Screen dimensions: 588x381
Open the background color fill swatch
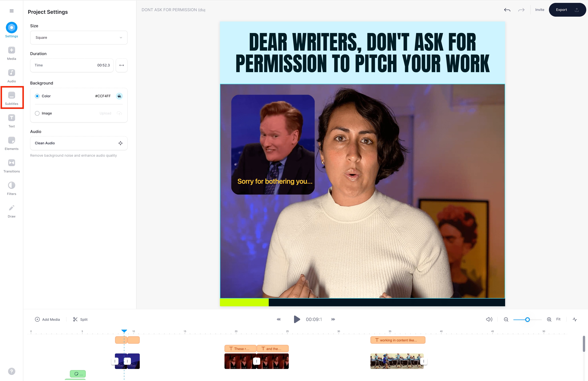click(x=119, y=96)
